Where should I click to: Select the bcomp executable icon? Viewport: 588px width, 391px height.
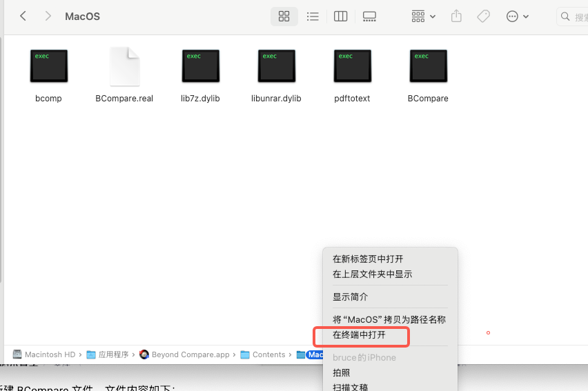[x=49, y=66]
